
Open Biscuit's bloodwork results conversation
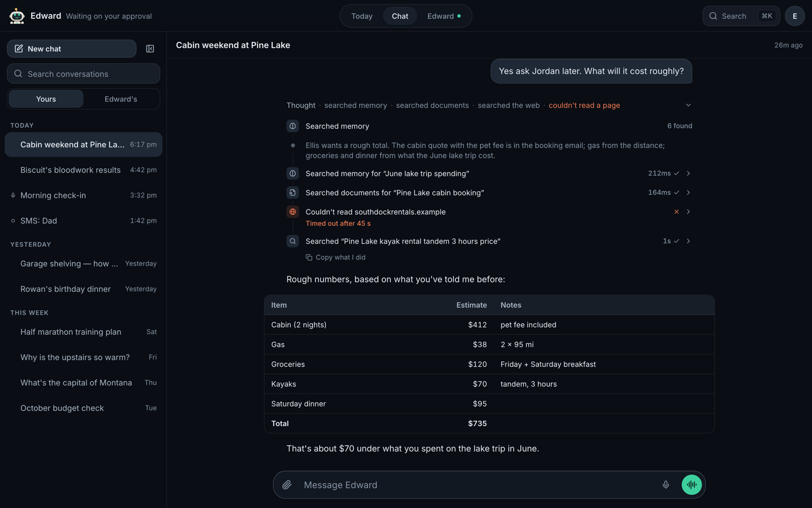point(83,170)
